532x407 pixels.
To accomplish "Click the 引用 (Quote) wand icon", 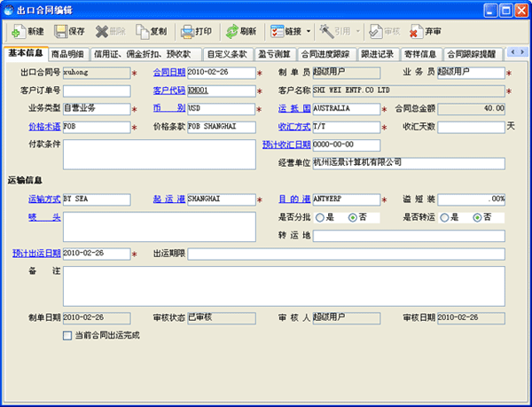I will tap(326, 32).
